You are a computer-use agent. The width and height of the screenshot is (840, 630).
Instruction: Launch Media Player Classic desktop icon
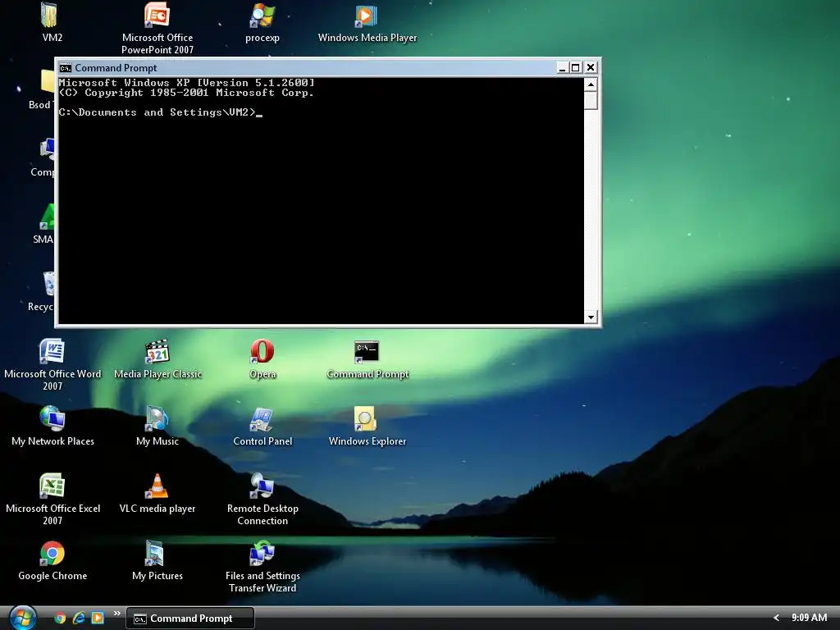tap(157, 351)
